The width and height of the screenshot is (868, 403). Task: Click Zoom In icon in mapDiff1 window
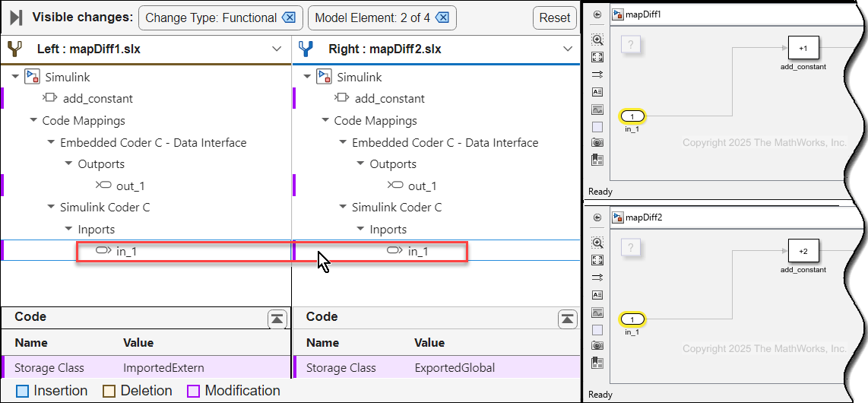coord(597,40)
